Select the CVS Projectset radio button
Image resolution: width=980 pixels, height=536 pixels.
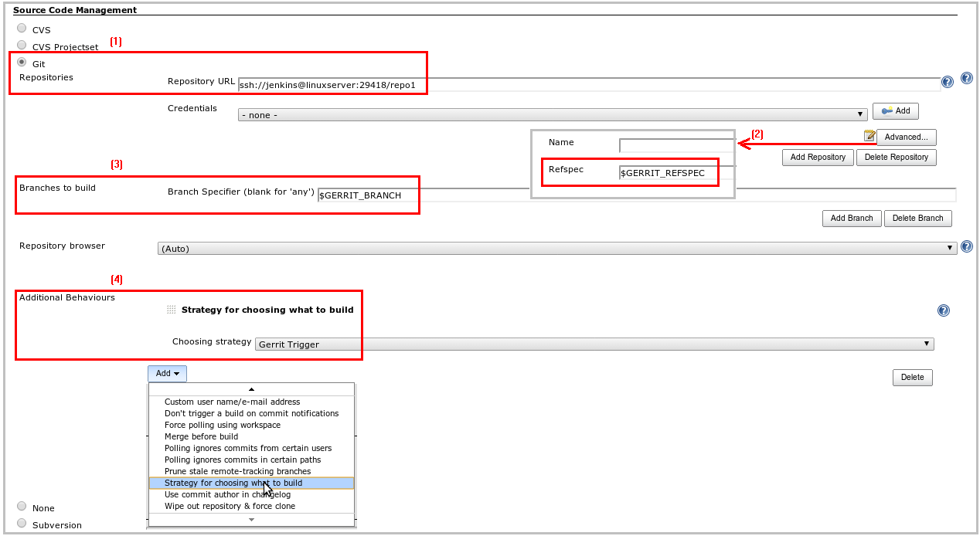coord(22,46)
